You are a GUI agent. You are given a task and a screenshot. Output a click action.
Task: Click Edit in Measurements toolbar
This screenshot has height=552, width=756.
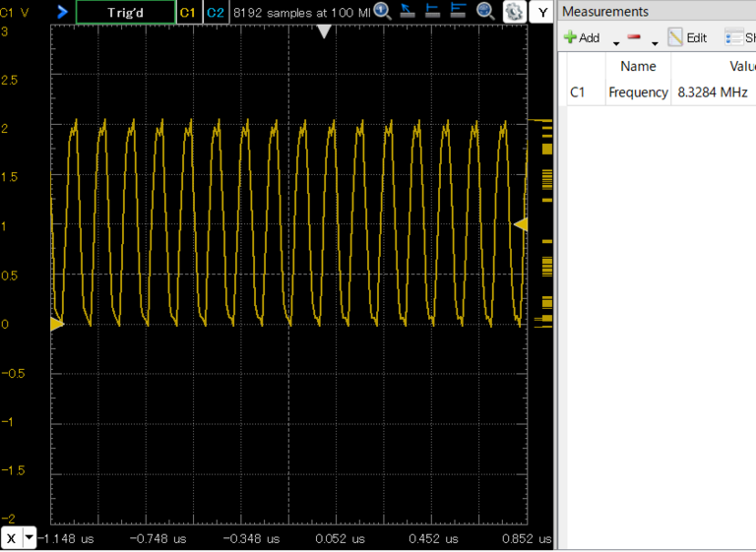pos(687,37)
